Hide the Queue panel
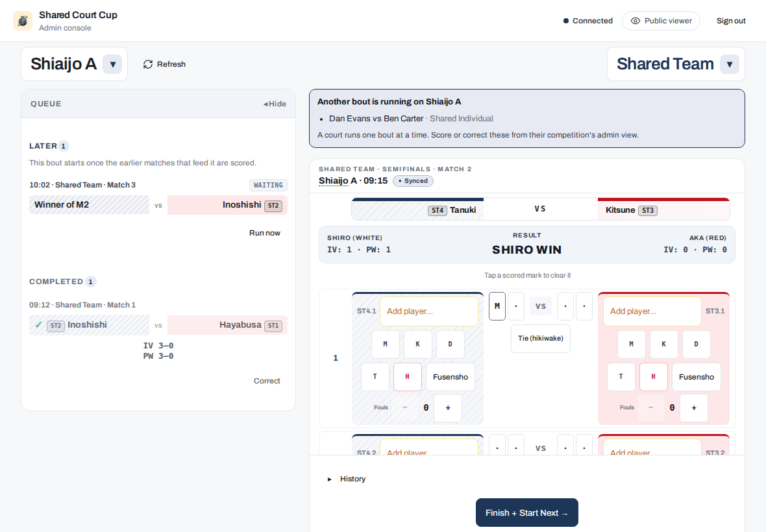This screenshot has height=532, width=766. pyautogui.click(x=275, y=104)
